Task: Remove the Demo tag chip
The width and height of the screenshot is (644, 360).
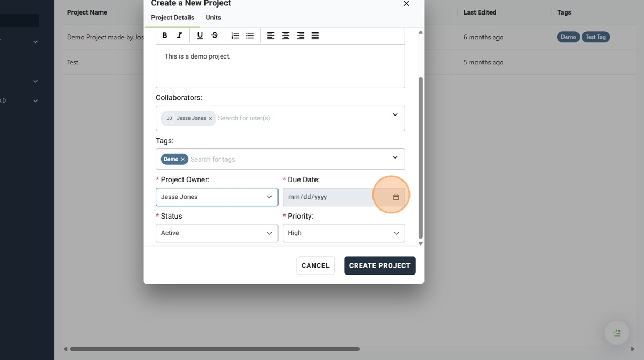Action: click(x=182, y=159)
